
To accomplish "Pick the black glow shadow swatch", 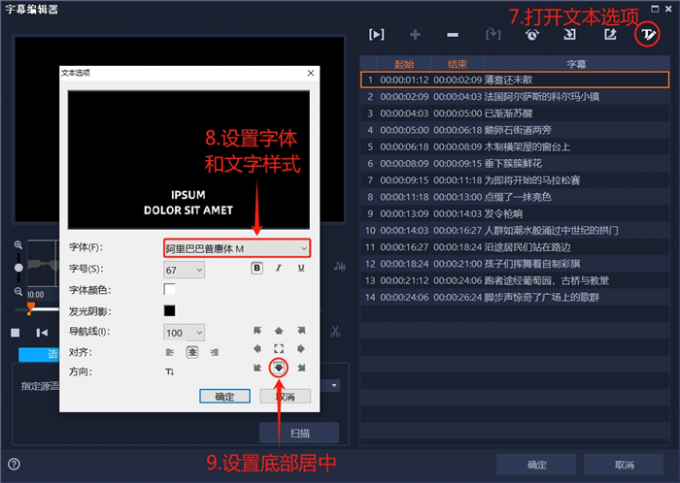I will point(170,310).
